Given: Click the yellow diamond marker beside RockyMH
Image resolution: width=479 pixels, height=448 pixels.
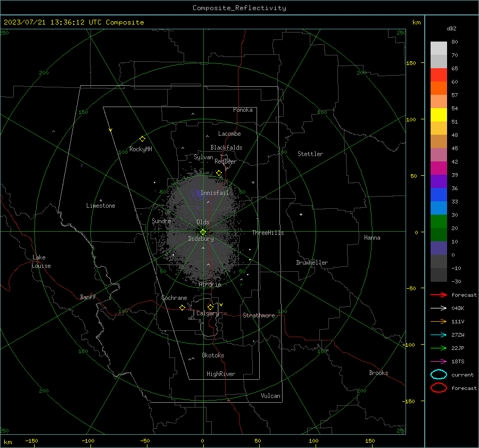Looking at the screenshot, I should [142, 139].
